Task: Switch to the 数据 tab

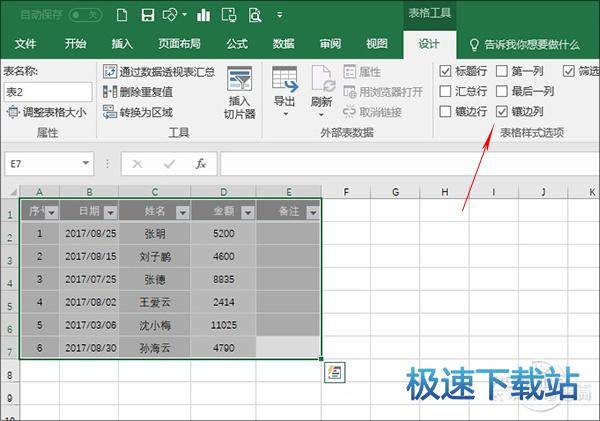Action: point(284,44)
